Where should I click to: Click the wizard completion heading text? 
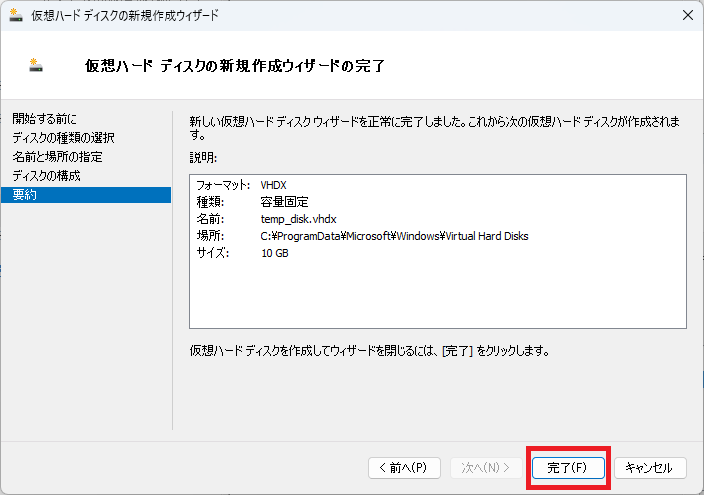(x=235, y=66)
